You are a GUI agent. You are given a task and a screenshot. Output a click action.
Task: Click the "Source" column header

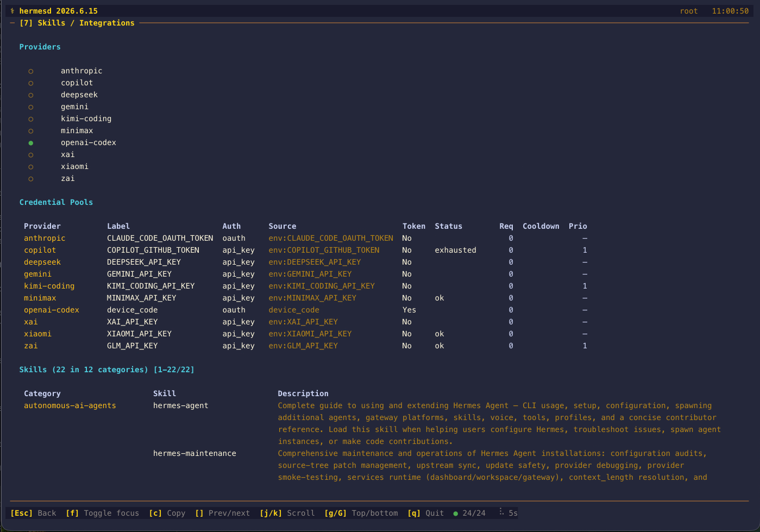(282, 226)
